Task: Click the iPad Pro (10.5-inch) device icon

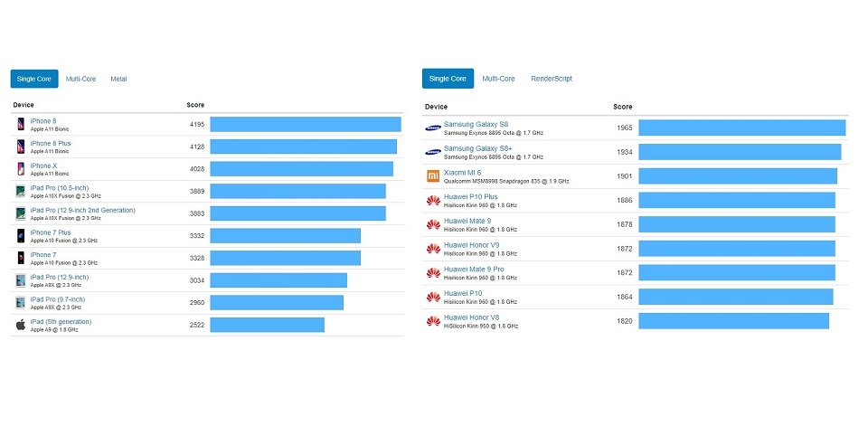Action: [x=21, y=191]
